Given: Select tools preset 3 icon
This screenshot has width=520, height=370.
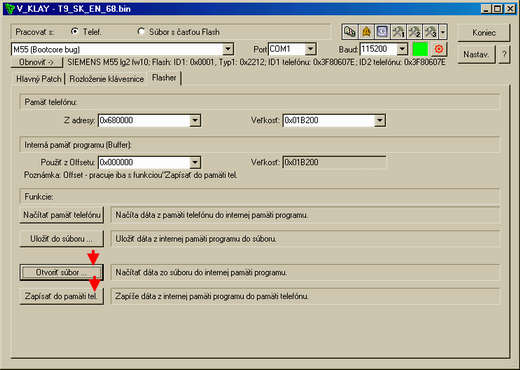Looking at the screenshot, I should pyautogui.click(x=430, y=32).
